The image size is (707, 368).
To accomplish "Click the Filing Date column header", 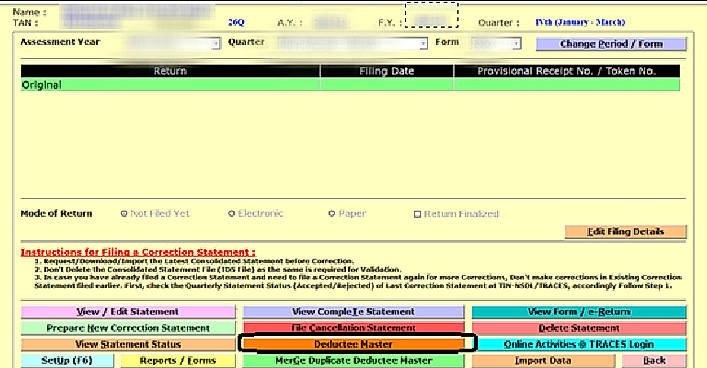I will click(x=386, y=71).
